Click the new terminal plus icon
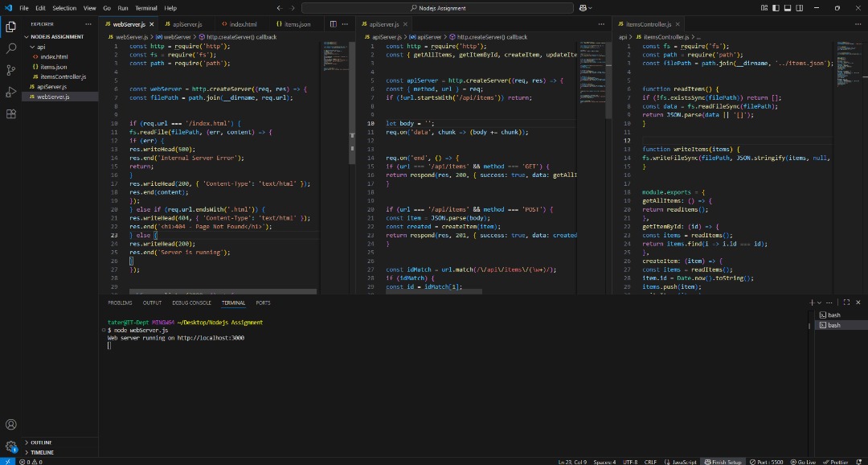This screenshot has width=868, height=465. (x=812, y=302)
